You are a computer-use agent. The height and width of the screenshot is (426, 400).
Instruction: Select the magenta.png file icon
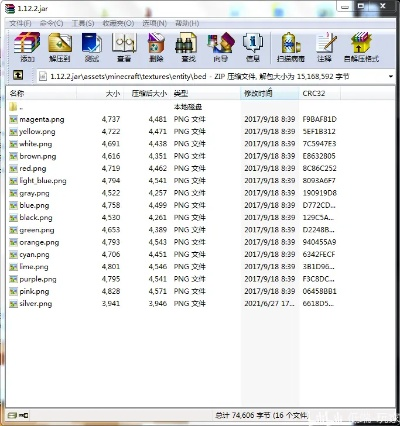(x=13, y=119)
